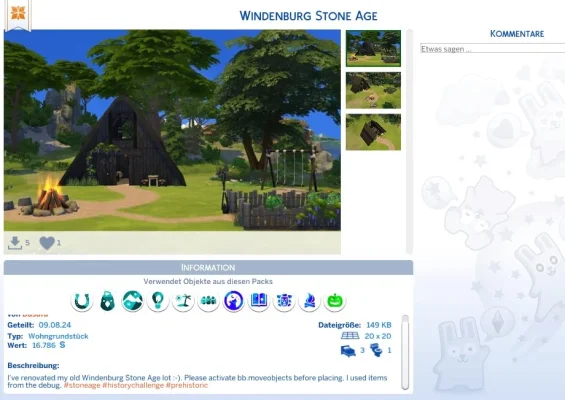Click the Simoleon currency symbol

coord(62,345)
